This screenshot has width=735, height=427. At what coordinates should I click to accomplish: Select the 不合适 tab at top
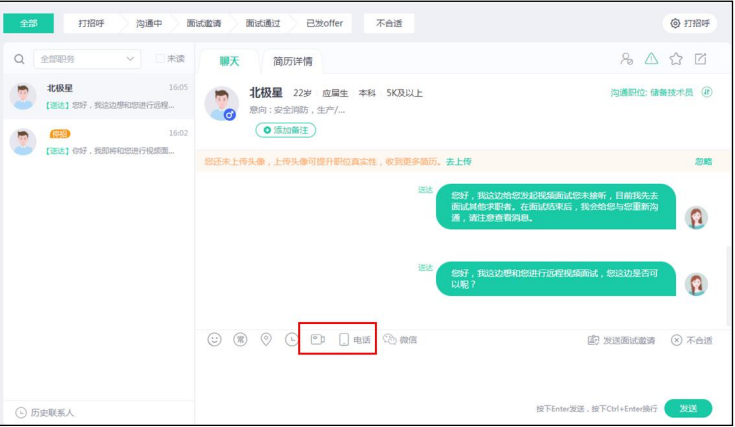point(391,23)
